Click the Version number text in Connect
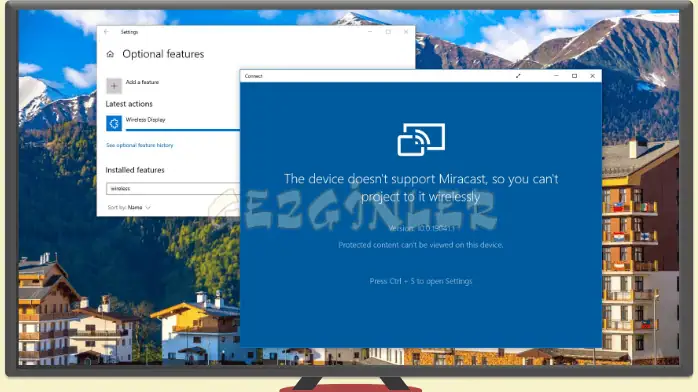The height and width of the screenshot is (392, 698). (x=421, y=228)
